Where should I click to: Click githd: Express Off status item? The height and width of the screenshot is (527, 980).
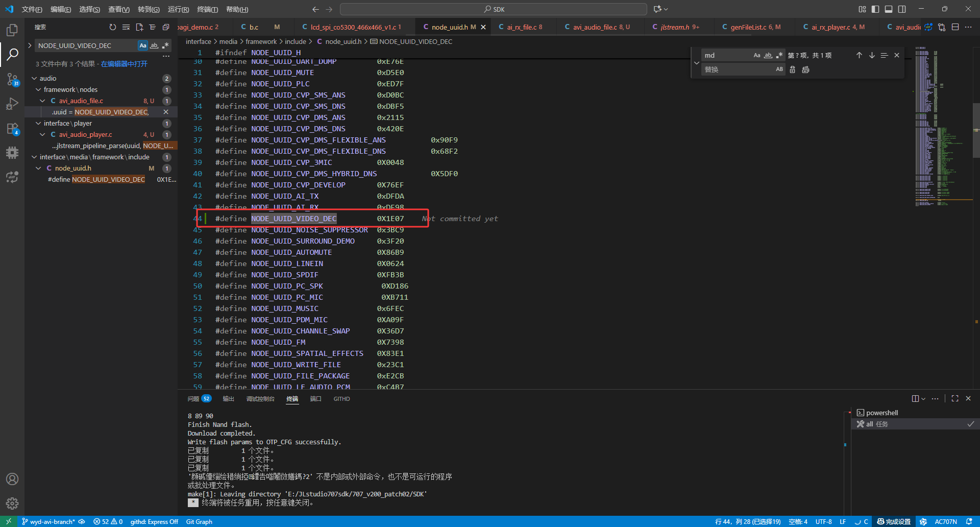tap(154, 521)
